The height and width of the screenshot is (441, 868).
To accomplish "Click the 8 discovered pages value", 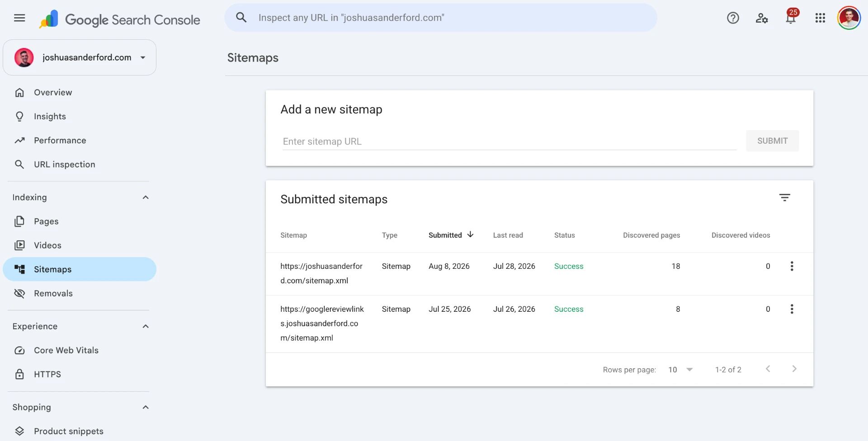I will click(x=678, y=309).
